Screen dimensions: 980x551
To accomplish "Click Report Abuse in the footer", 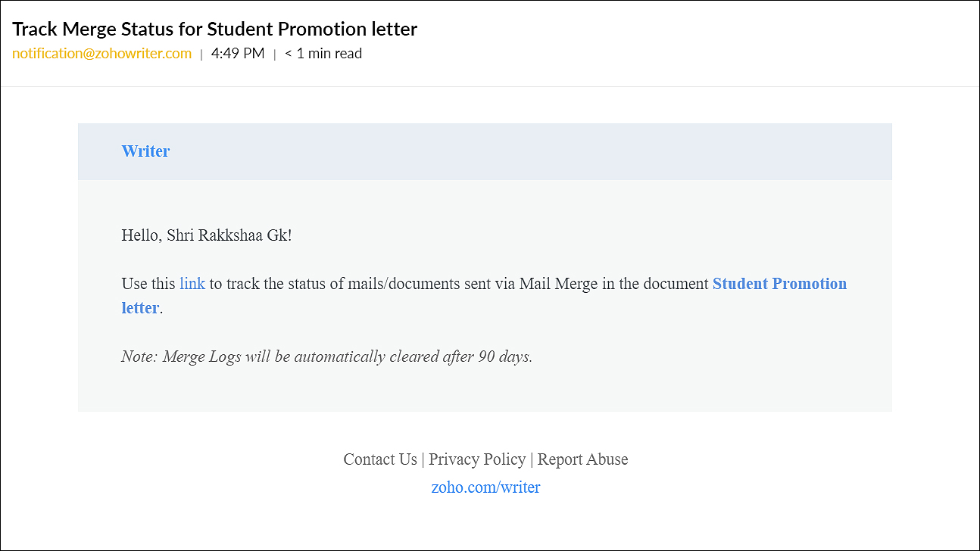I will [x=582, y=459].
